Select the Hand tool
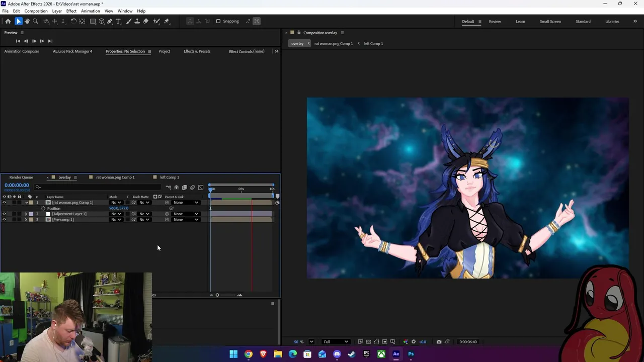The image size is (644, 362). [27, 21]
